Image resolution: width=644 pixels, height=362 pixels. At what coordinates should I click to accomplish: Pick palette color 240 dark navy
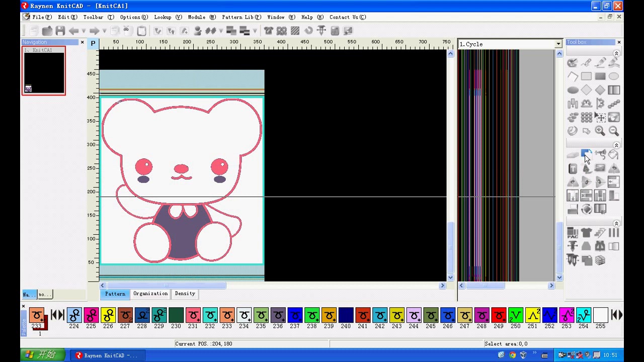pyautogui.click(x=346, y=315)
